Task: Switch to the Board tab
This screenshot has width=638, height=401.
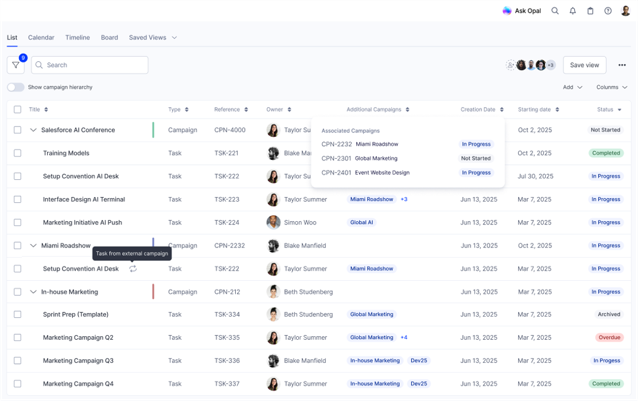Action: [109, 38]
